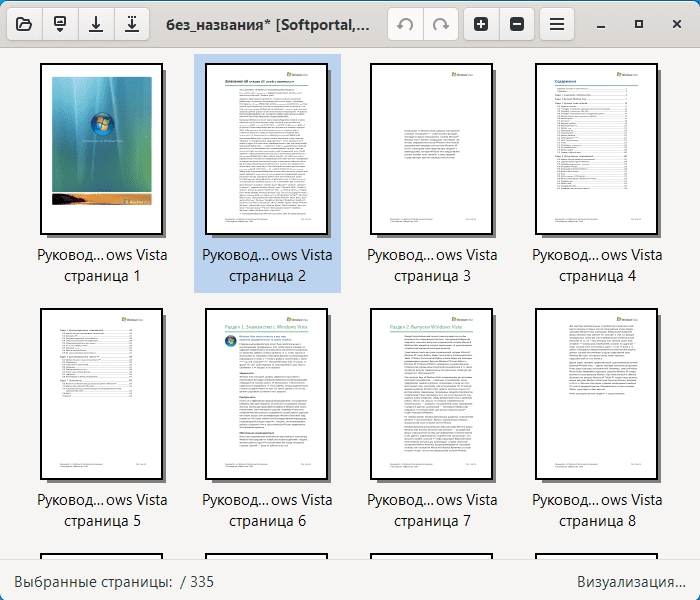Click the 'страница 6' label
Screen dimensions: 700x600
click(267, 521)
